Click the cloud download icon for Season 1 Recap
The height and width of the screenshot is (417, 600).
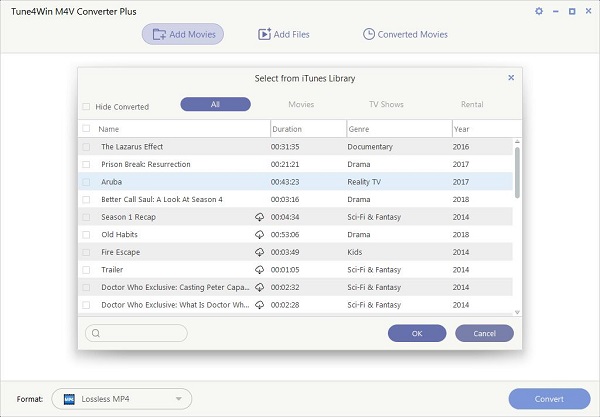(x=259, y=217)
